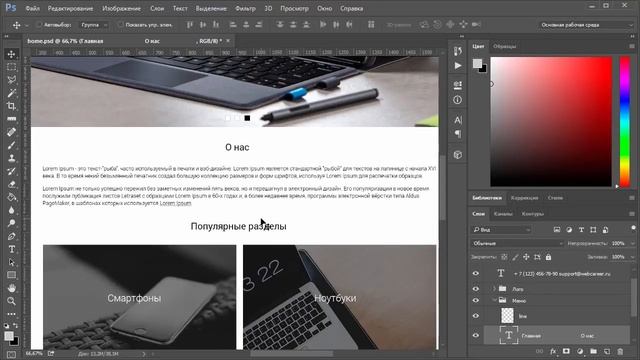Click the Lorem Ipsum link in text
Viewport: 640px width, 360px height.
[x=175, y=203]
